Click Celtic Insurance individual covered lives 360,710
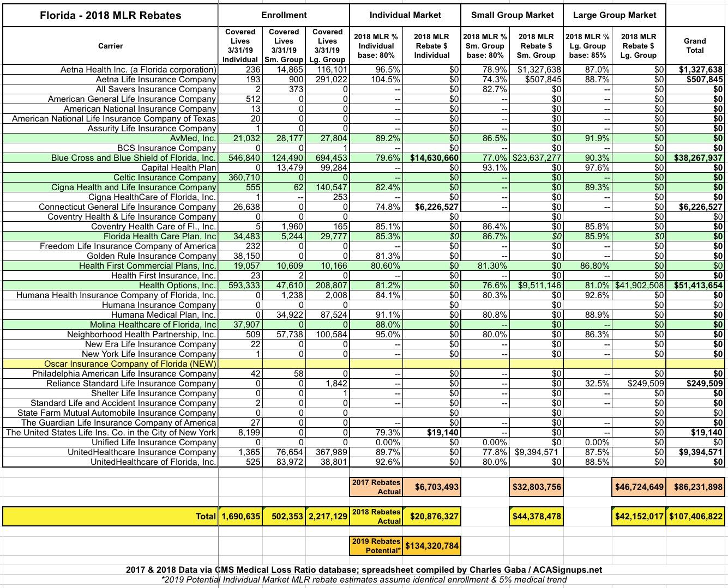The height and width of the screenshot is (588, 728). (x=240, y=178)
